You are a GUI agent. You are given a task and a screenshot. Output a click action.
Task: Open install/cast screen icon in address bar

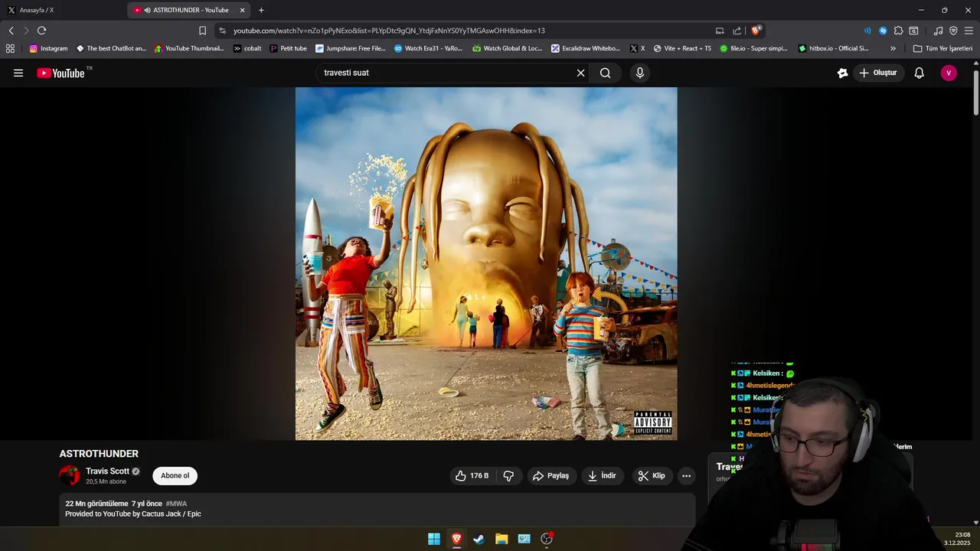click(x=720, y=31)
